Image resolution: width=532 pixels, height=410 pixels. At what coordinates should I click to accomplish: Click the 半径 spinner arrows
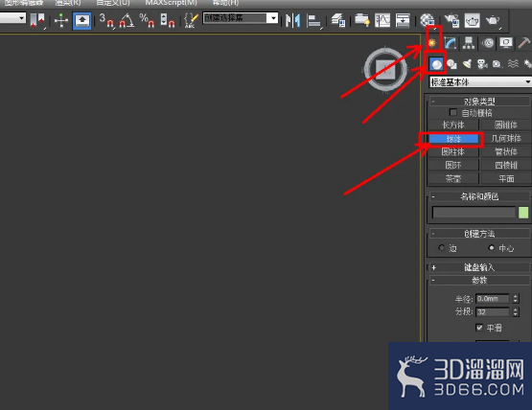click(516, 299)
